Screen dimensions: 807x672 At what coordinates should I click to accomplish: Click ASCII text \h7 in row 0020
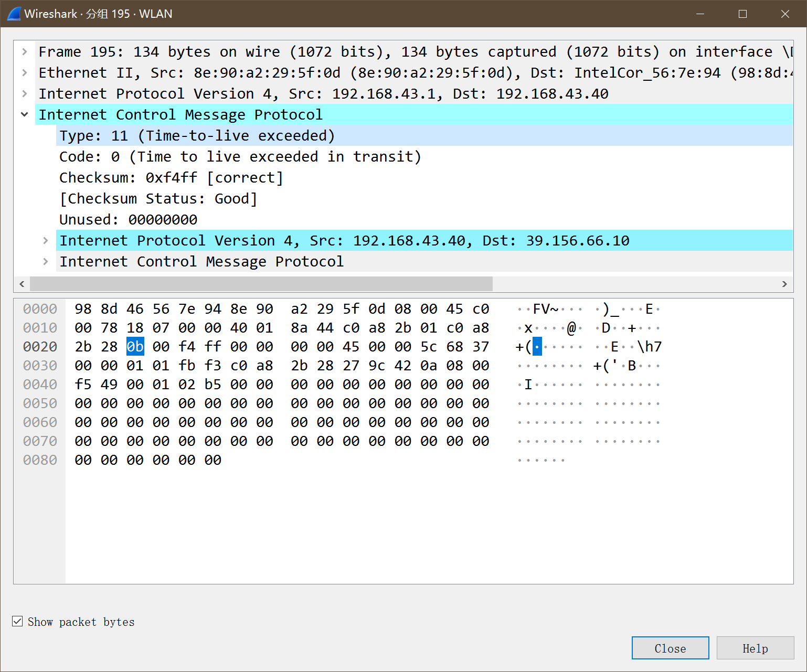(x=650, y=347)
